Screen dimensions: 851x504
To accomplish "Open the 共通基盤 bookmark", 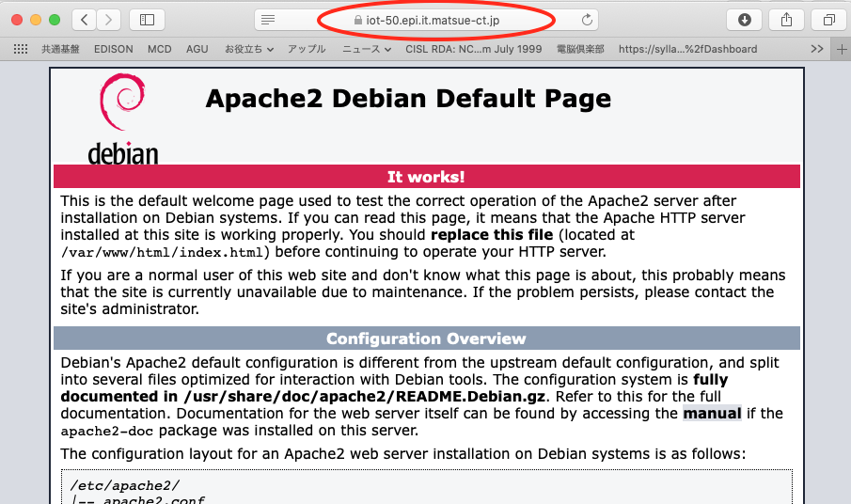I will (x=61, y=49).
